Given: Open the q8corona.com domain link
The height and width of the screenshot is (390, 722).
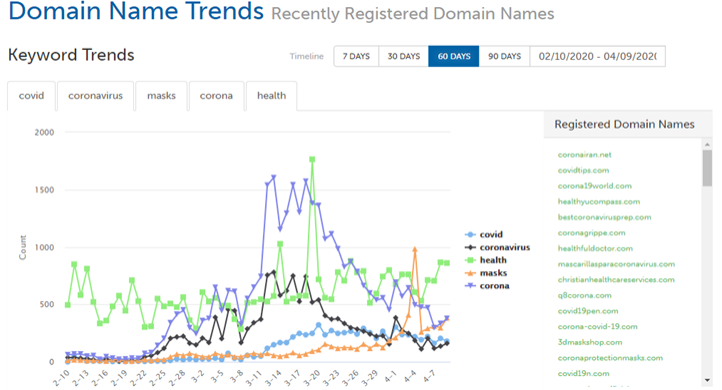Looking at the screenshot, I should [x=585, y=296].
